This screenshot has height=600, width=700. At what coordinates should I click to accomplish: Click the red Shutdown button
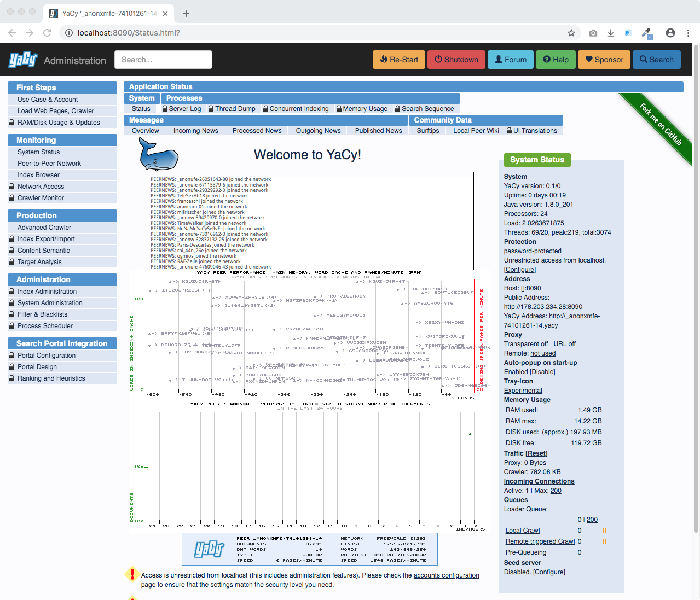[456, 60]
